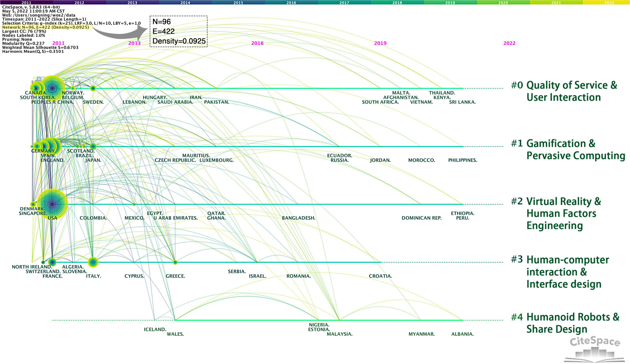Click the SOUTH KOREA label

tap(38, 97)
